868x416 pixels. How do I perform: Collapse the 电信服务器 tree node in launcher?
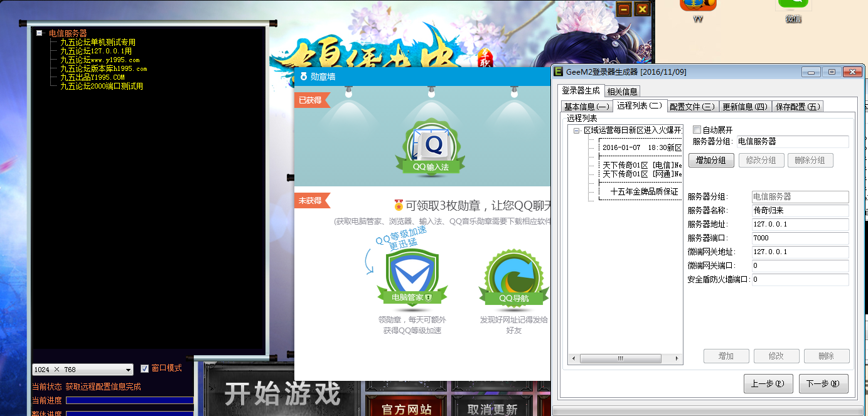[x=39, y=33]
